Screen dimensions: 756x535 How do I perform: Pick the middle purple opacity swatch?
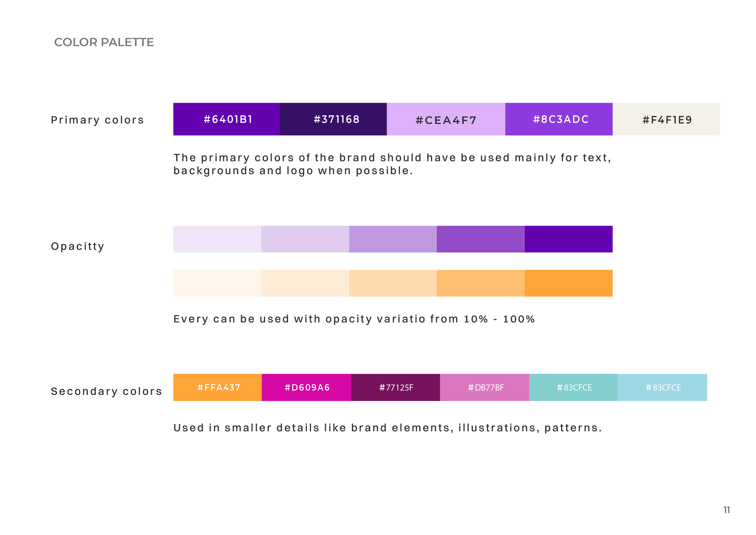393,239
